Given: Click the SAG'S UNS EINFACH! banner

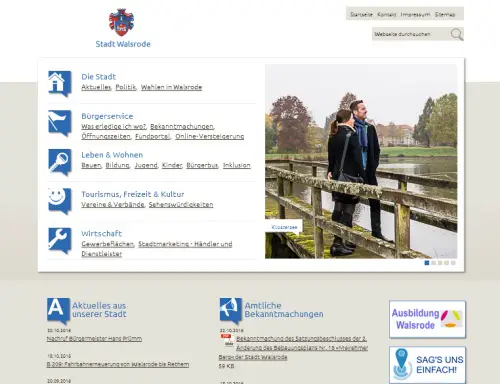Looking at the screenshot, I should point(427,365).
